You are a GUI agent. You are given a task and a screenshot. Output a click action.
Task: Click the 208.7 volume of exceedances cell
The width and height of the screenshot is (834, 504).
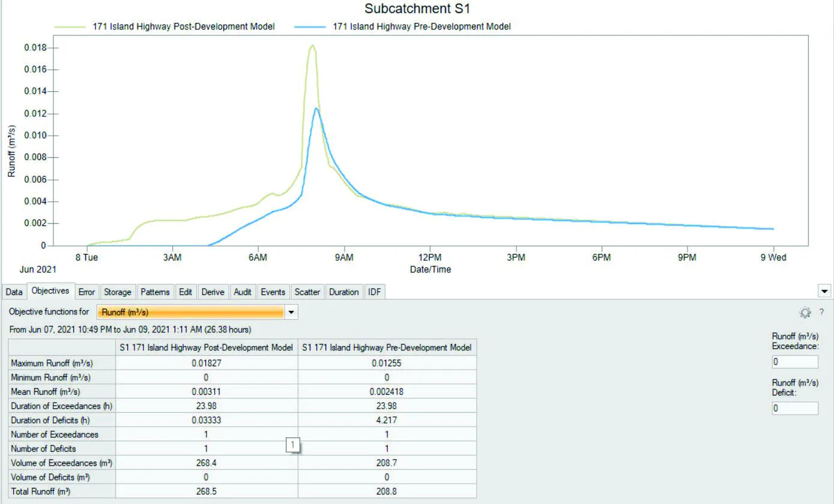pos(387,463)
